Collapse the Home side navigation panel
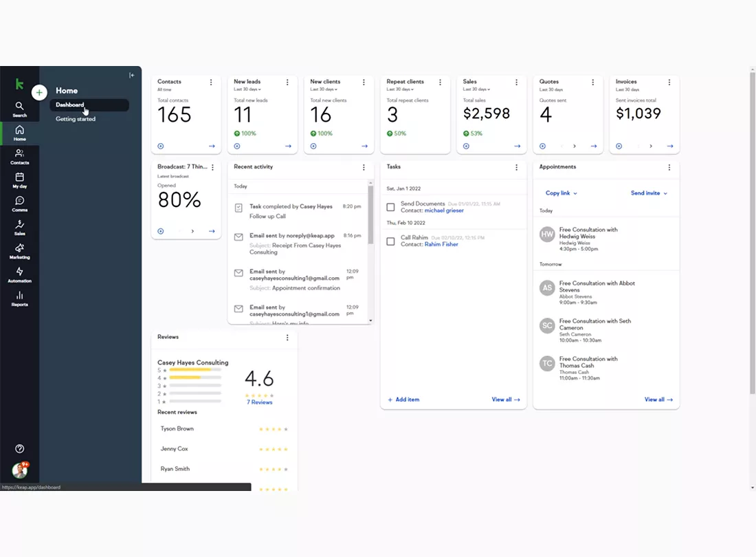 pyautogui.click(x=132, y=75)
